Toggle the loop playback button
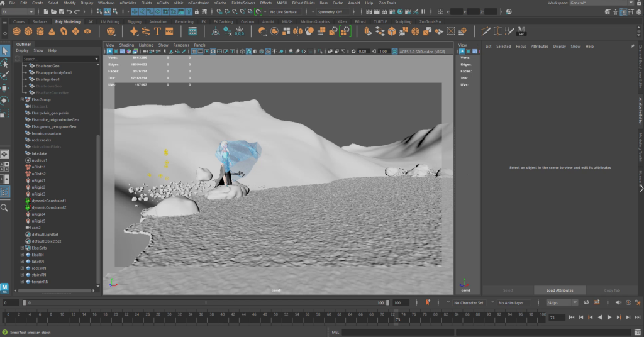 (586, 302)
